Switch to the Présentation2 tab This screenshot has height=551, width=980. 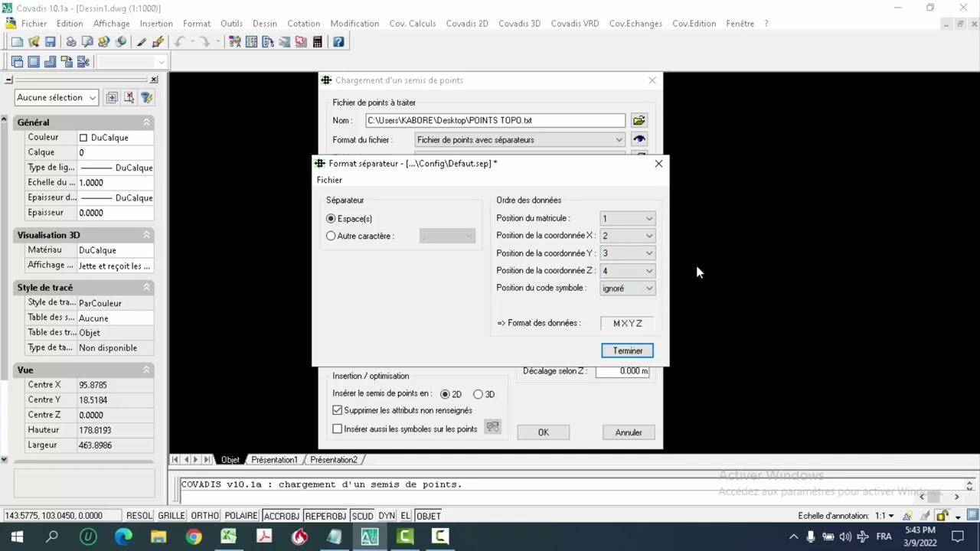(334, 460)
